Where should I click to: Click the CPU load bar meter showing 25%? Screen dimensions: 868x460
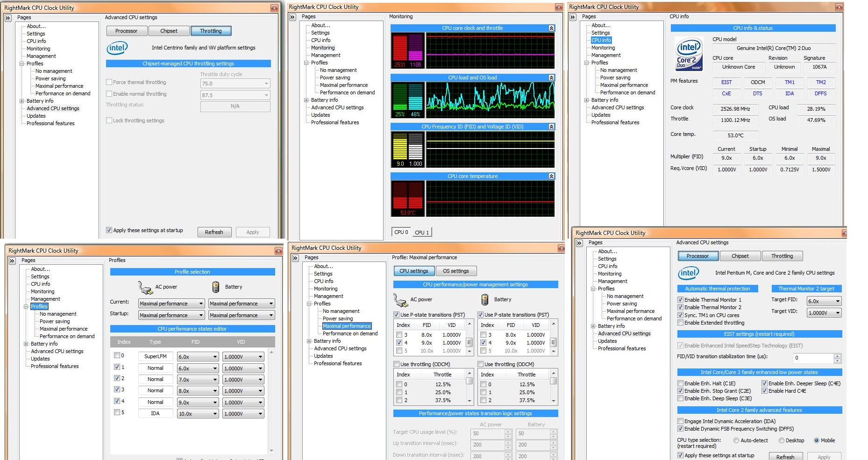tap(400, 100)
